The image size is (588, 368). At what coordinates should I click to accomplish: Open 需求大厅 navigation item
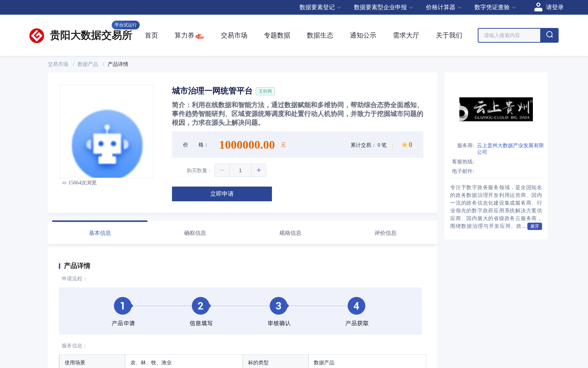[406, 35]
